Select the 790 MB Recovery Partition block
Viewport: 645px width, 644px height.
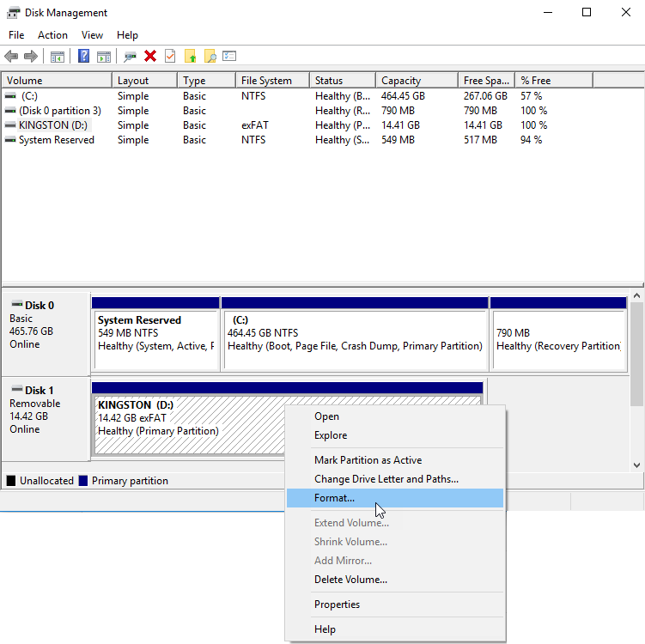(558, 334)
